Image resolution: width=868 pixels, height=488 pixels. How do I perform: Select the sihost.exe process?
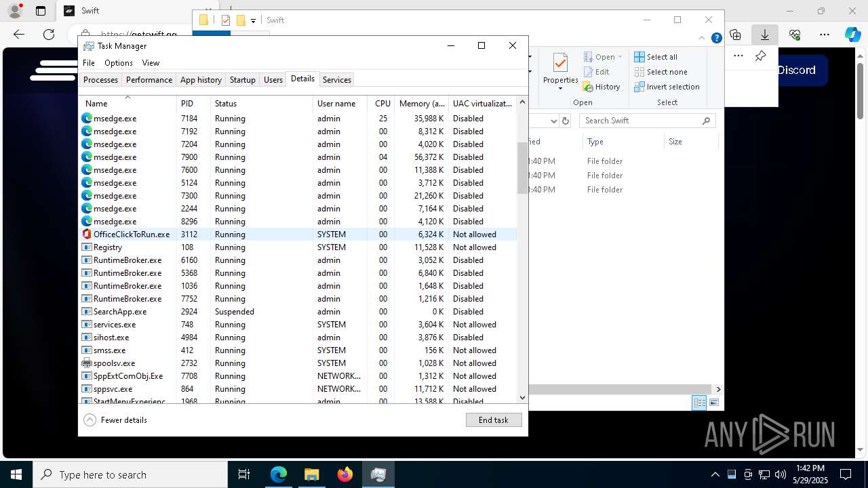click(x=298, y=337)
